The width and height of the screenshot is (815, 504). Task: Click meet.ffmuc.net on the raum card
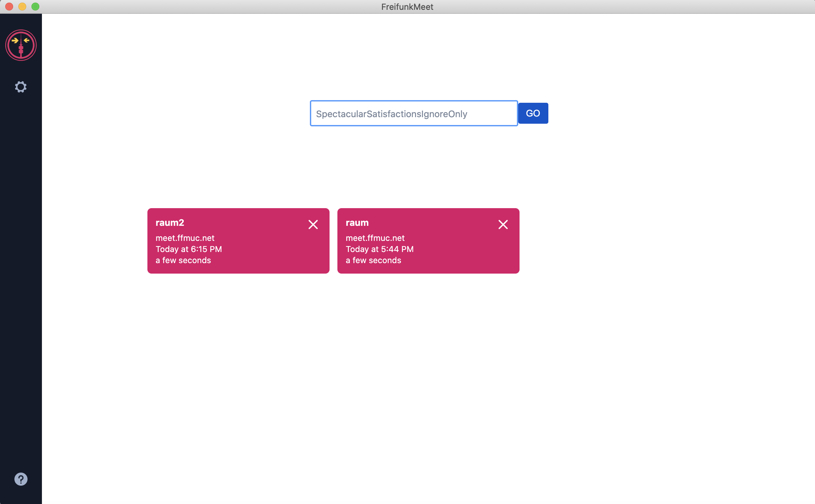375,238
